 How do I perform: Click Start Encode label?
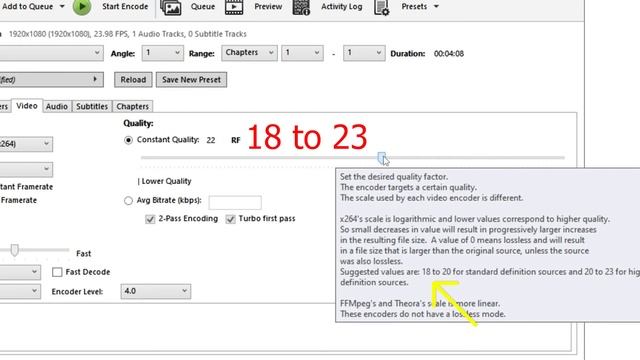pos(125,7)
